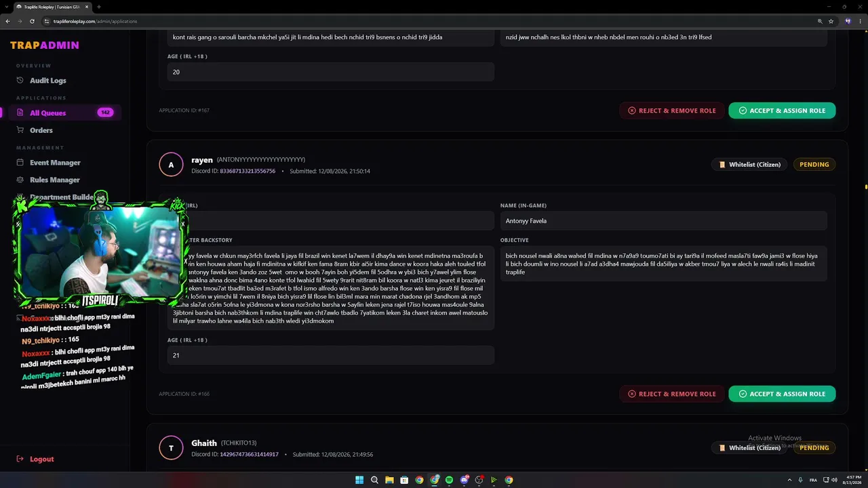Accept and assign role for application #167
This screenshot has height=488, width=868.
(782, 110)
